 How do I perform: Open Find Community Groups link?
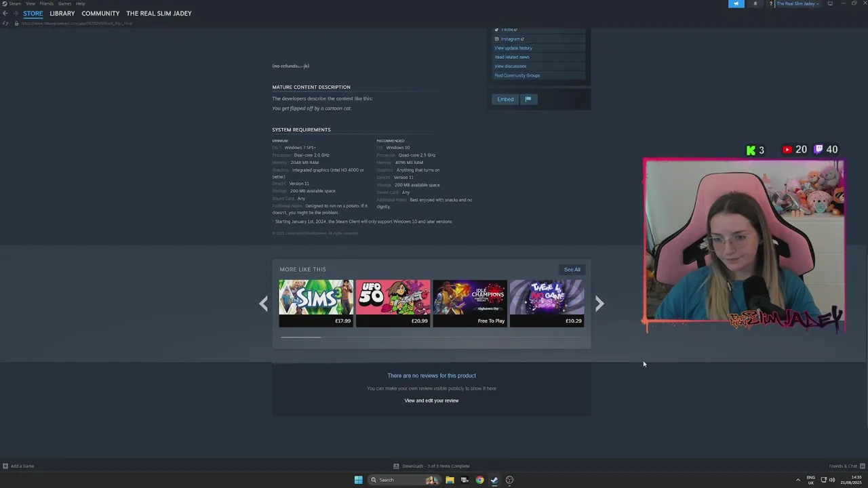click(x=517, y=75)
